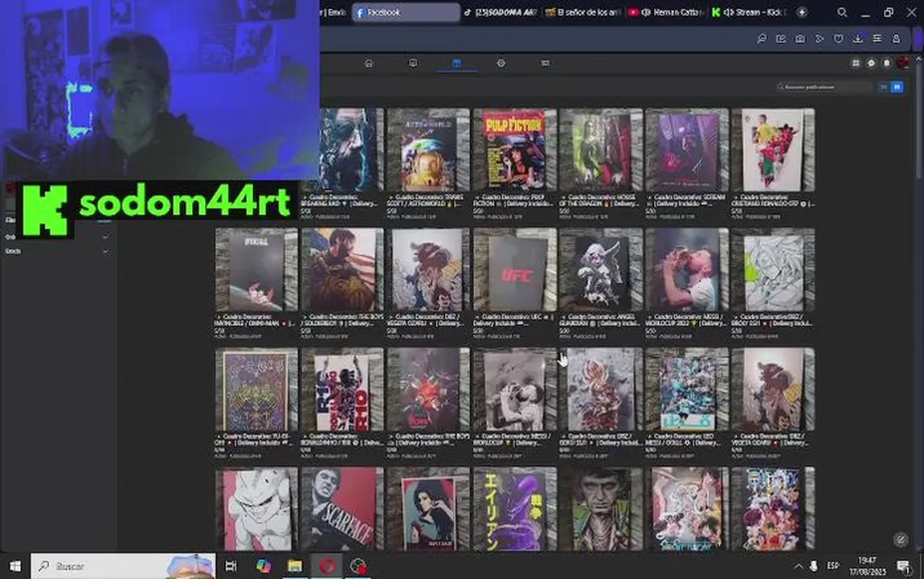
Task: Switch to El señor de los anillos tab
Action: pyautogui.click(x=583, y=12)
